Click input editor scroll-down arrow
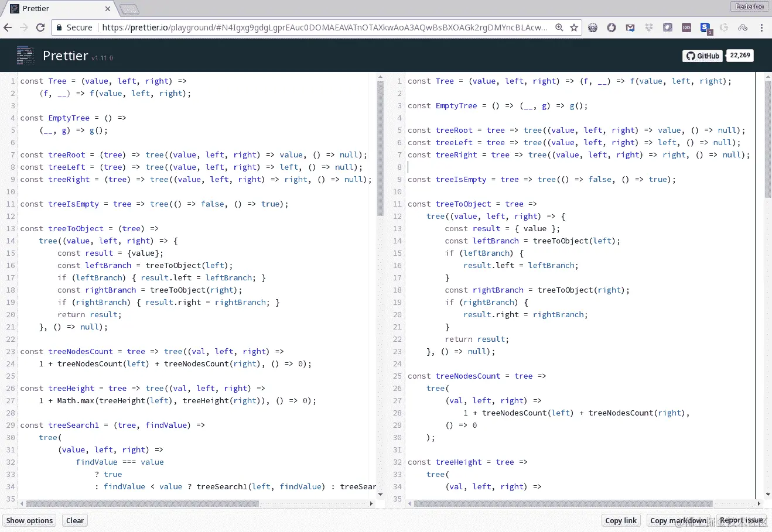 pos(380,495)
